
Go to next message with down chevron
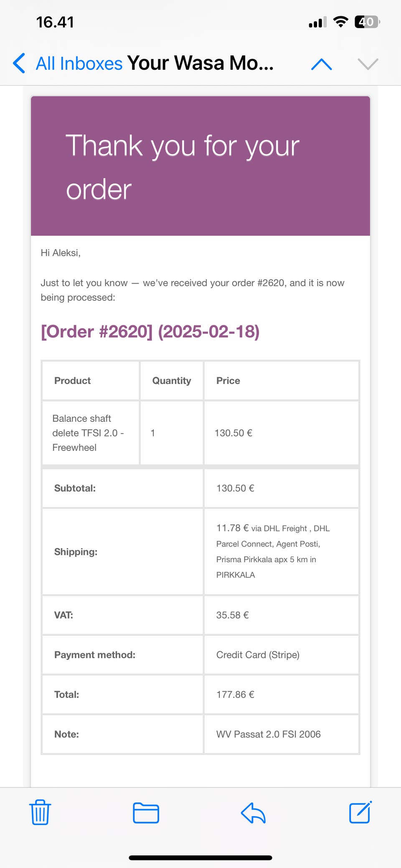click(368, 64)
